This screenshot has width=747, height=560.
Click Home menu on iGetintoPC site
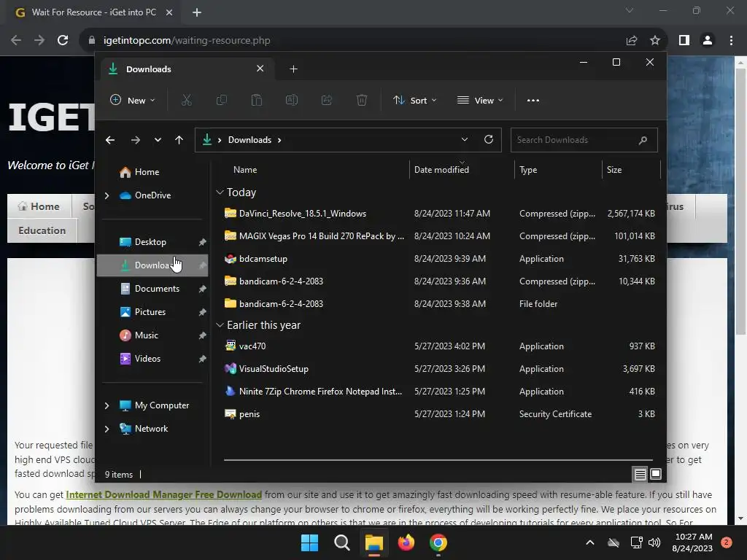point(39,206)
